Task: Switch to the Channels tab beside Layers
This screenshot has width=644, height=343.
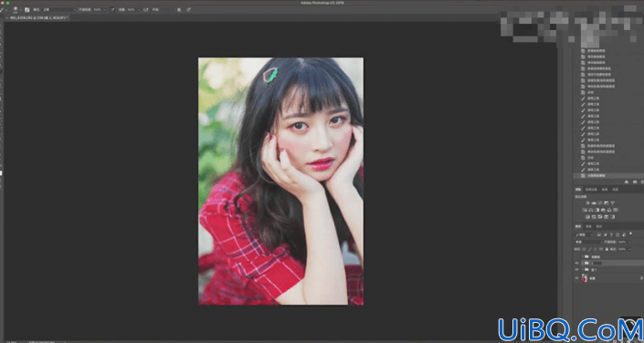Action: pyautogui.click(x=588, y=226)
